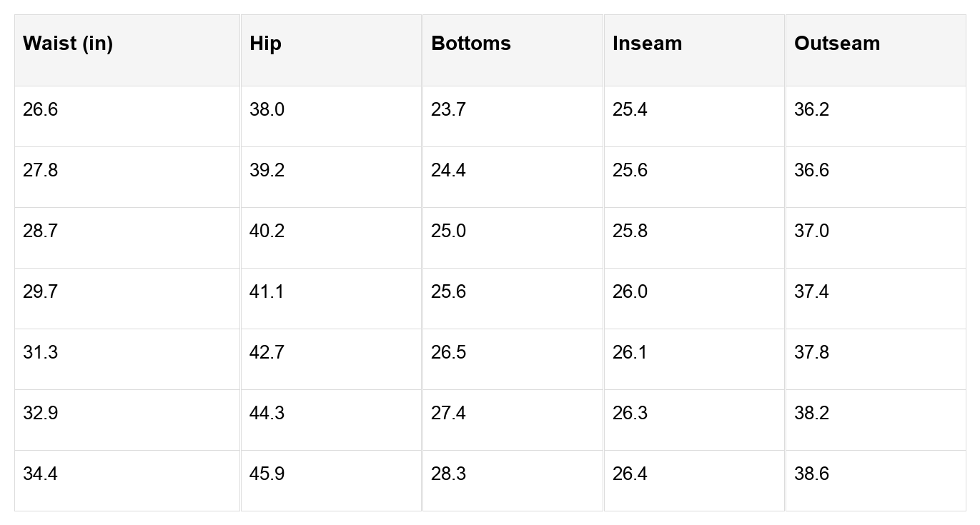Viewport: 980px width, 525px height.
Task: Click the inseam value 25.8 cell
Action: pos(630,231)
